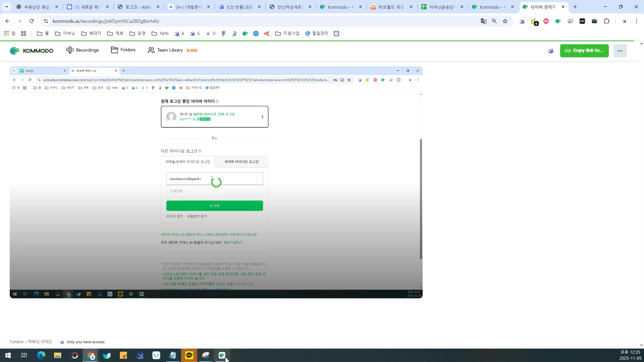Click the Copy link to... button
Screen dimensions: 644x362
pyautogui.click(x=584, y=51)
